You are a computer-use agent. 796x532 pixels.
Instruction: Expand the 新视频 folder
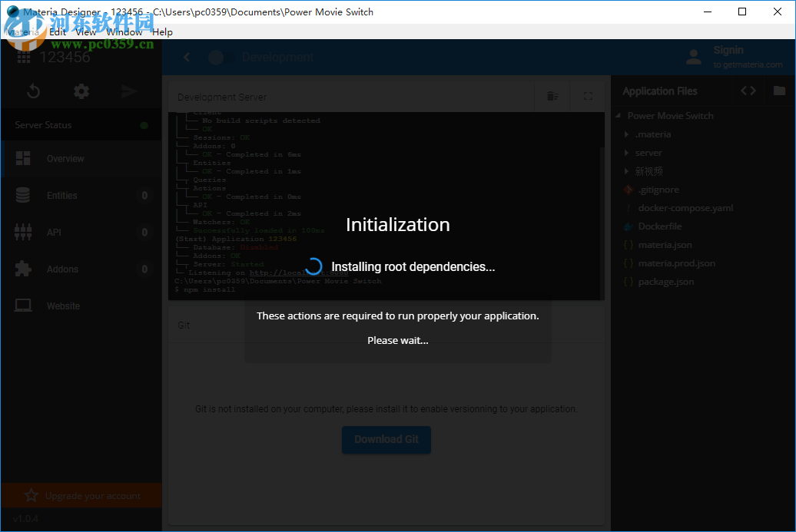pyautogui.click(x=626, y=171)
